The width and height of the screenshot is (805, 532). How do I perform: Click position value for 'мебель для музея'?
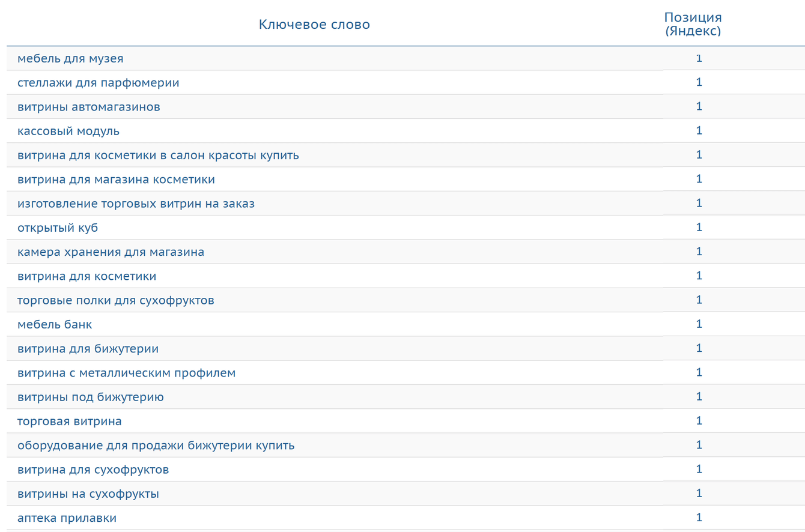click(699, 58)
